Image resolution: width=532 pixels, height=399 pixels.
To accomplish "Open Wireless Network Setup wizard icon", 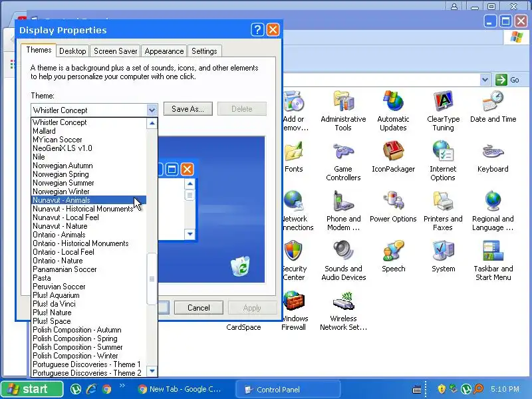I will click(343, 311).
